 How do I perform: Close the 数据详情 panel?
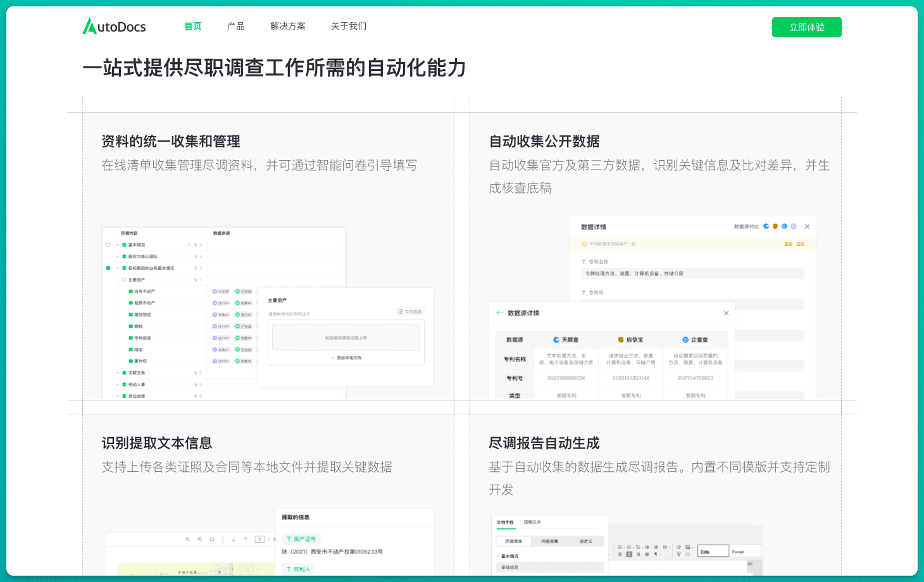(x=807, y=226)
